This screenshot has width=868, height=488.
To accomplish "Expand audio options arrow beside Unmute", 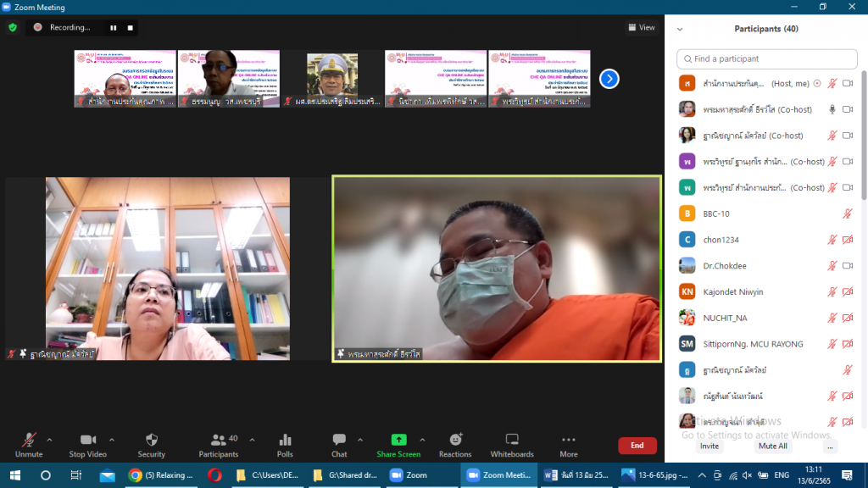I will (49, 440).
